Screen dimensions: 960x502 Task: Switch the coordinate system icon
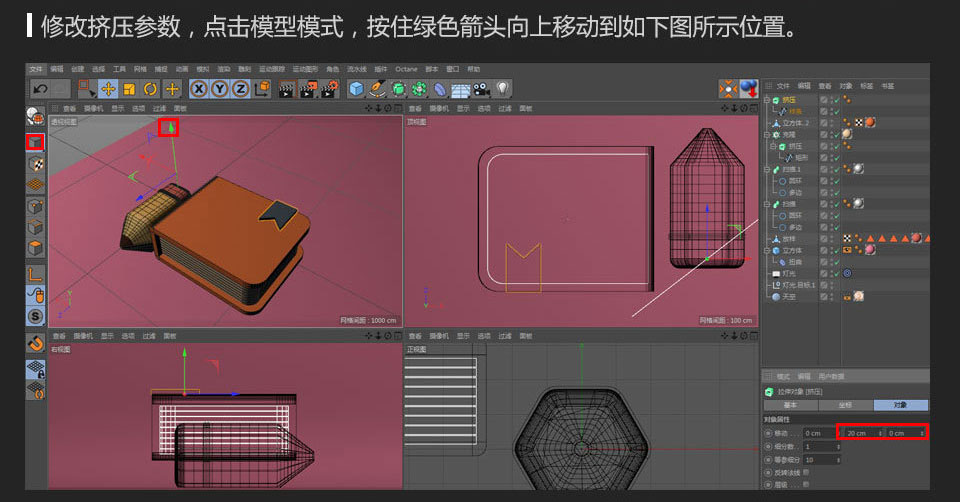pyautogui.click(x=262, y=89)
